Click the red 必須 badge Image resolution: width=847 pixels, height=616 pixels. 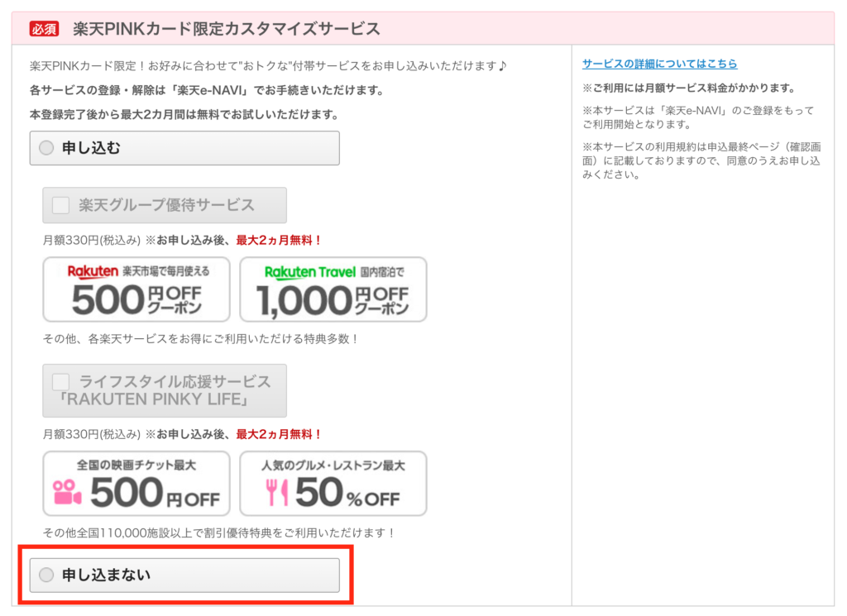pos(45,29)
